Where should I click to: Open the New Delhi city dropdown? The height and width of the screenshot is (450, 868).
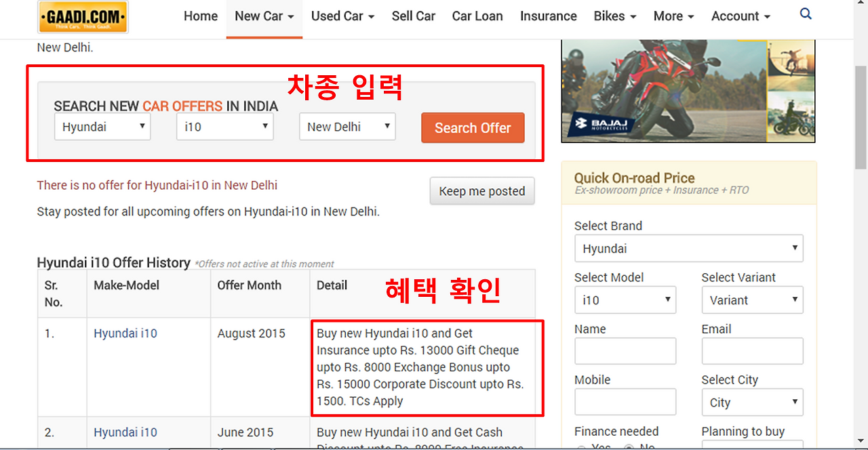(x=347, y=127)
